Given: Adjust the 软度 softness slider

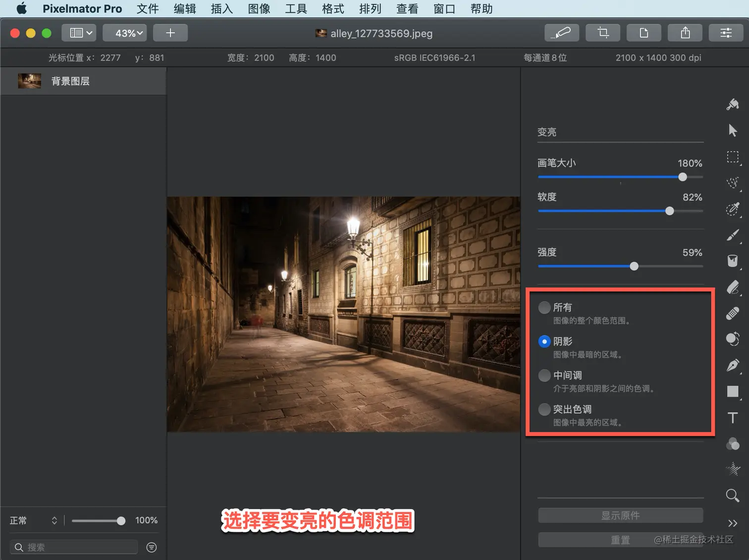Looking at the screenshot, I should click(620, 211).
